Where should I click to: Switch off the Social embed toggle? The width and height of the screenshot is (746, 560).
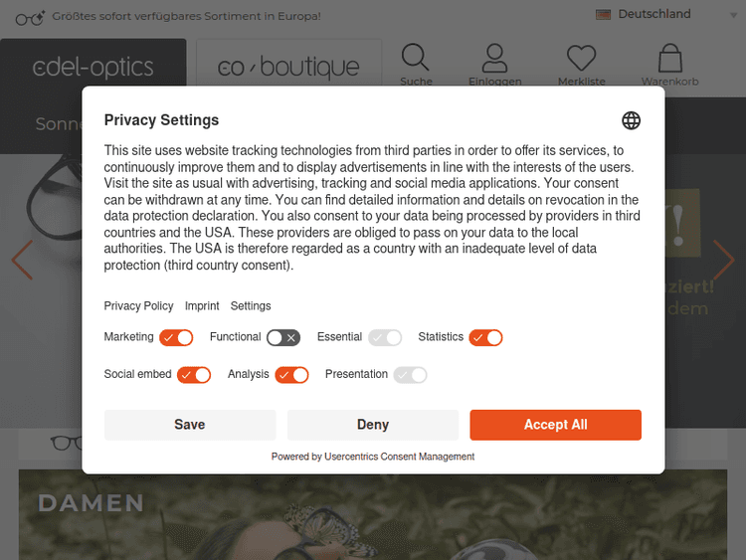(x=194, y=375)
